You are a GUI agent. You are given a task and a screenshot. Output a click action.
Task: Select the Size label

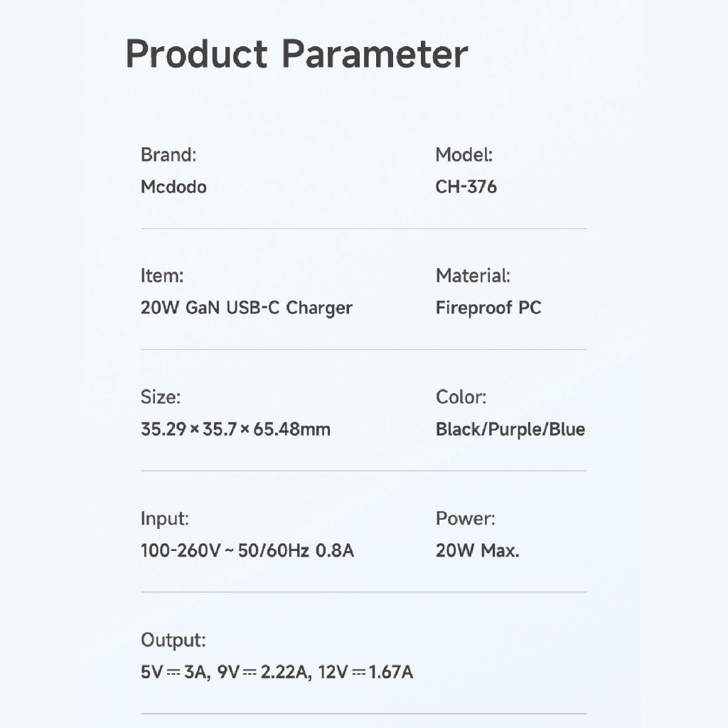pos(161,397)
